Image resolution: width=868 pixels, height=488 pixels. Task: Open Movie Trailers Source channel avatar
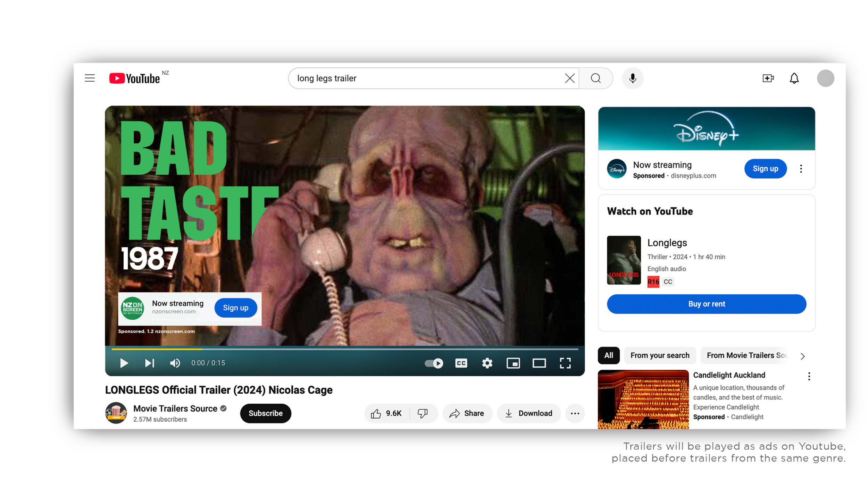pos(116,413)
